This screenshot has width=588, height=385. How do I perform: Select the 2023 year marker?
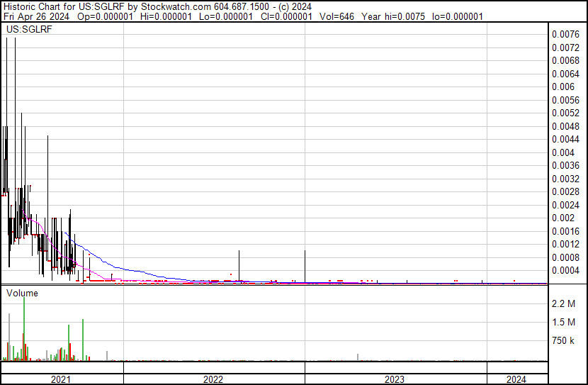click(394, 379)
